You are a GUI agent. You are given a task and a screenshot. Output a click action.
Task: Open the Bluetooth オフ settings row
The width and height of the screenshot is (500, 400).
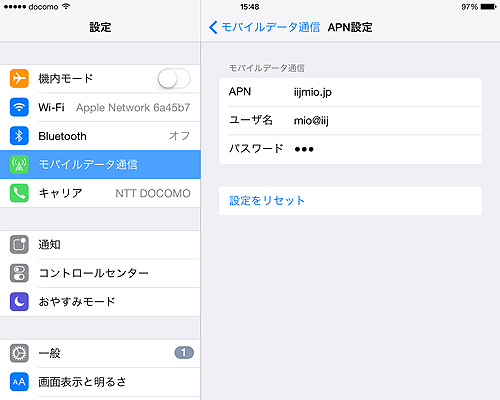[x=100, y=136]
